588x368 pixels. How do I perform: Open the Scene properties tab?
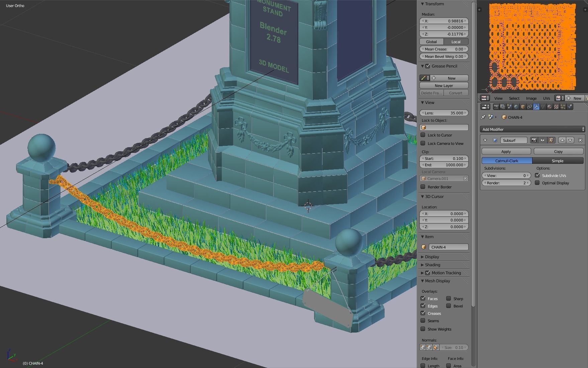coord(509,107)
